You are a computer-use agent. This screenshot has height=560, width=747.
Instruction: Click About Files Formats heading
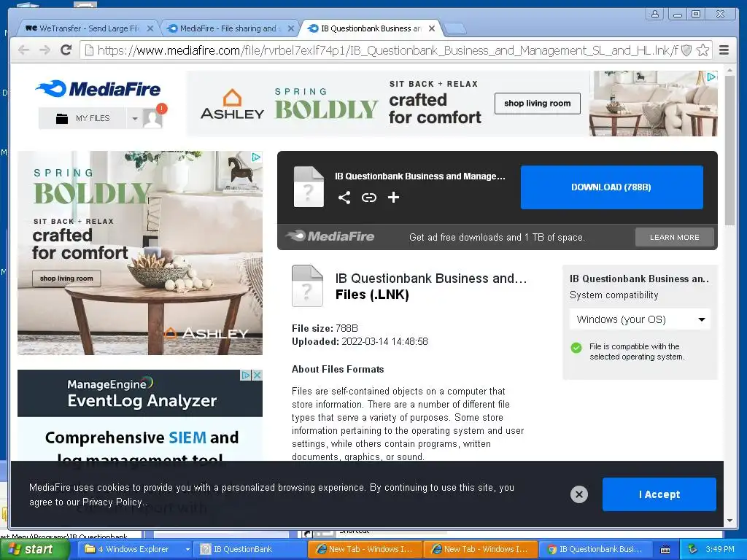pos(338,369)
